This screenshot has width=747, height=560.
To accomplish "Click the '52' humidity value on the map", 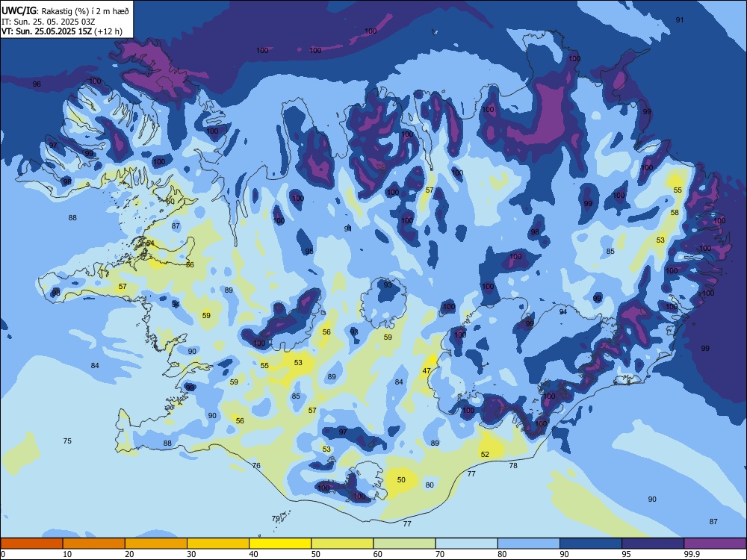I will point(485,454).
